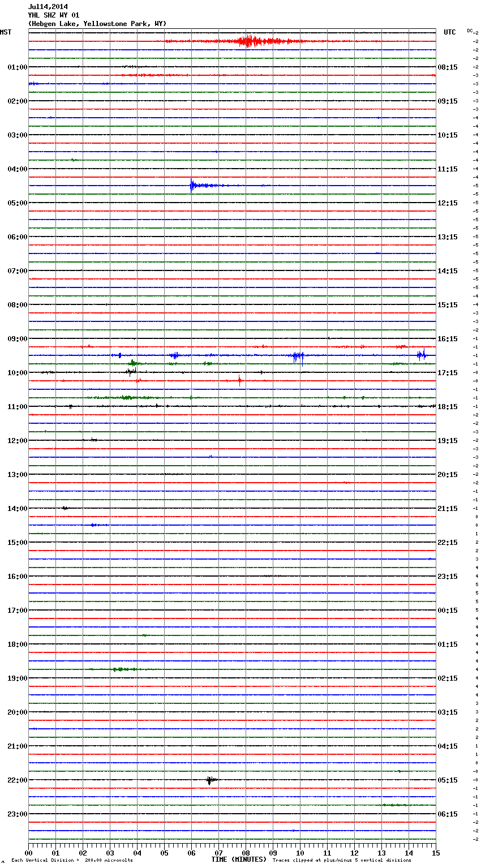Screen dimensions: 481x868
Task: Click the UTC axis header
Action: pos(450,32)
